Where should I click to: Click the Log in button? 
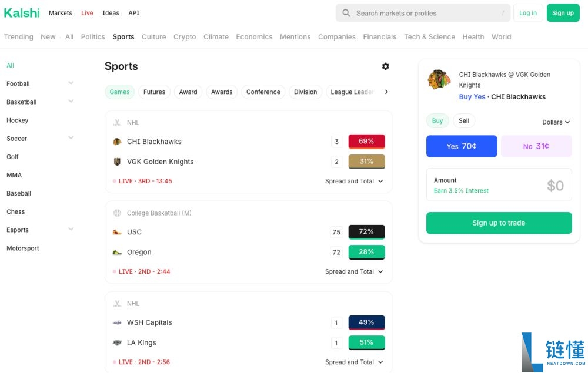click(x=528, y=13)
